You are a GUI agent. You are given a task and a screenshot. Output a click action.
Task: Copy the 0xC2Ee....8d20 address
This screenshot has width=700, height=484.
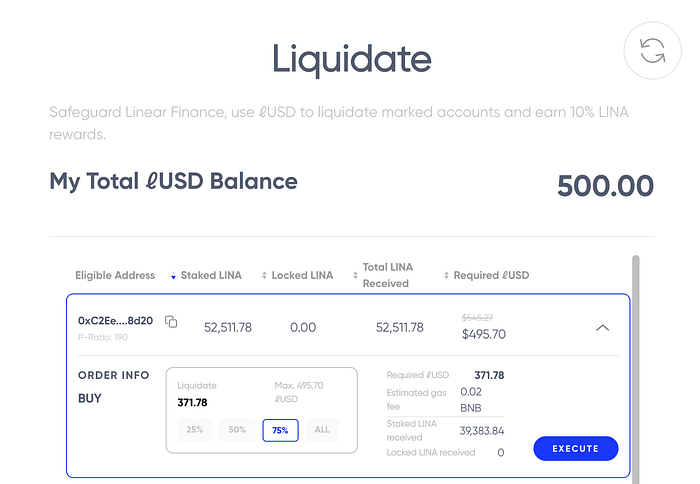click(x=171, y=321)
